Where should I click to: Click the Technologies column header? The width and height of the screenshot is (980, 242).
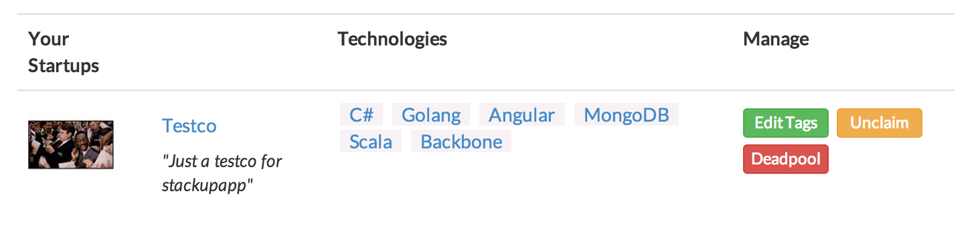click(392, 39)
